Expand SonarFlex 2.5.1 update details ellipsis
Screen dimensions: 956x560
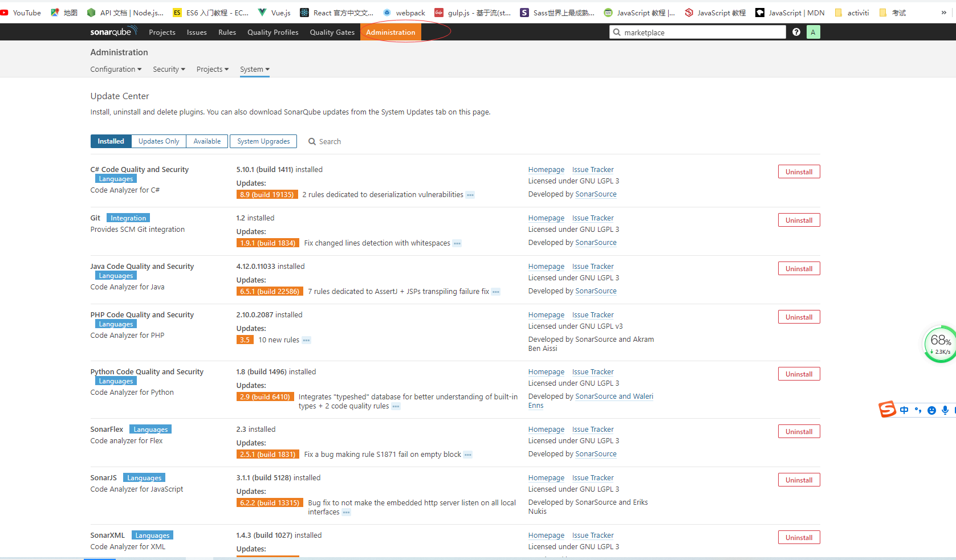click(468, 455)
